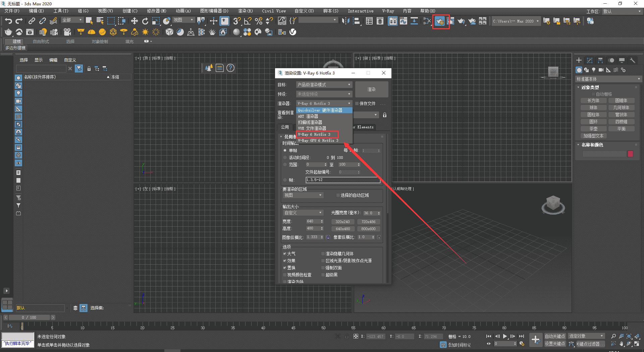
Task: Choose the Select and Rotate tool
Action: pyautogui.click(x=145, y=21)
